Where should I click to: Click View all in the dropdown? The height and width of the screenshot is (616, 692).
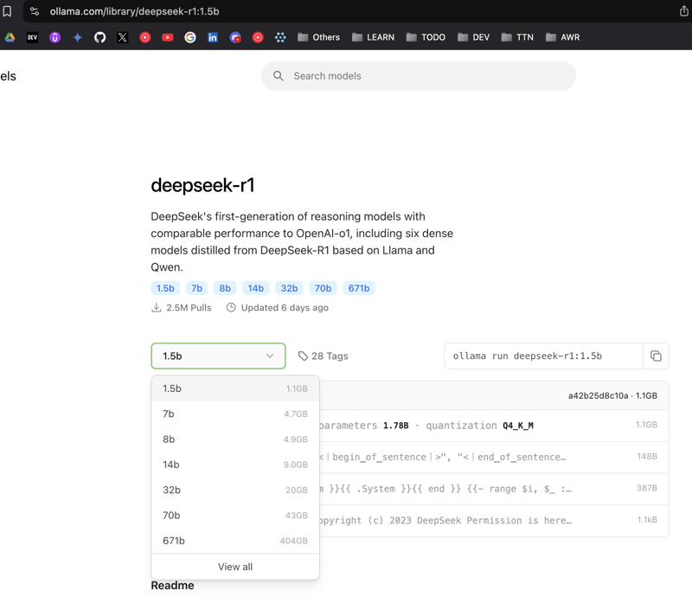click(234, 567)
